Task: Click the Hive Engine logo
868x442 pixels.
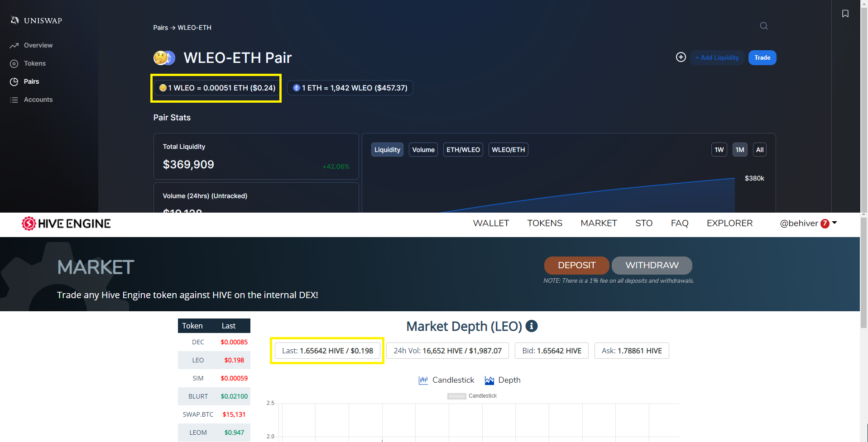Action: pyautogui.click(x=66, y=223)
